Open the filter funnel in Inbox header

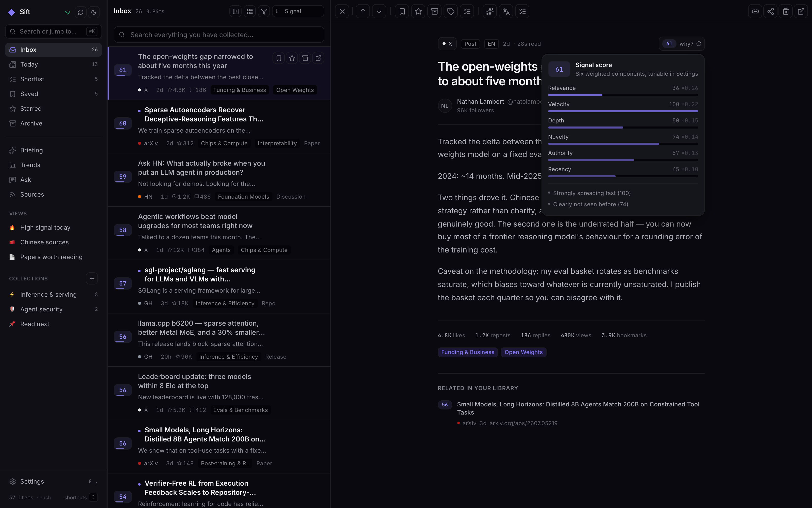point(264,11)
